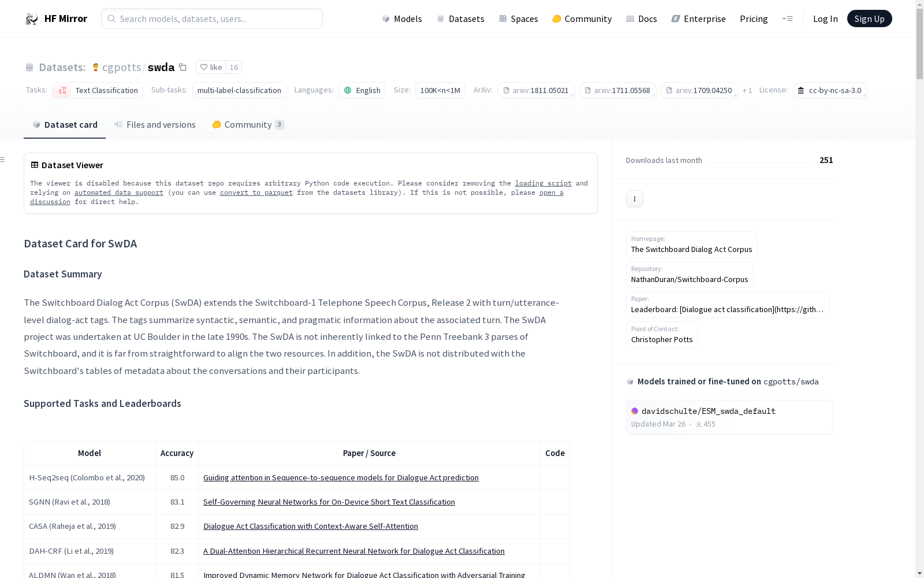Click the like count 16
The image size is (924, 578).
coord(234,67)
